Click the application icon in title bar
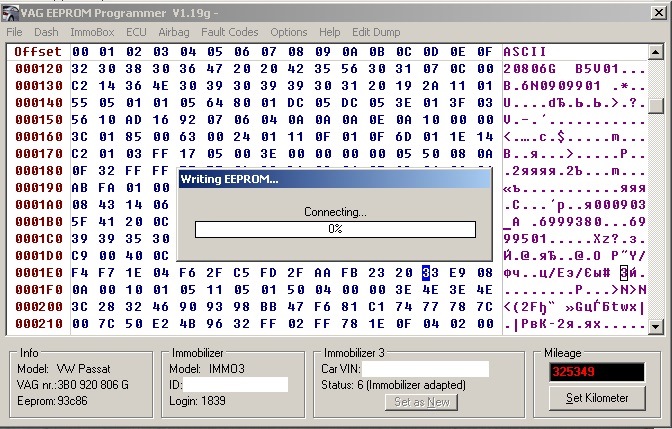 [x=11, y=13]
